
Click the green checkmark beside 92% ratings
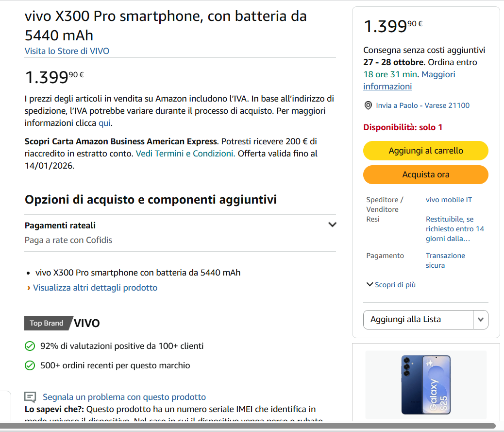click(30, 346)
